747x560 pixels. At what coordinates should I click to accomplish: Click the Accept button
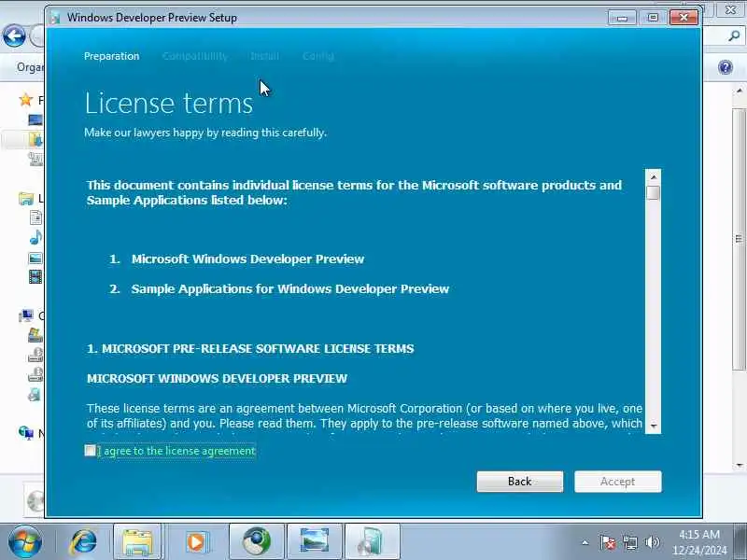[617, 482]
